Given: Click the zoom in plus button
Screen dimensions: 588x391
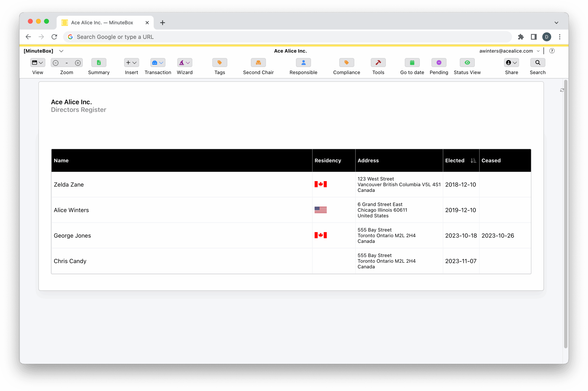Looking at the screenshot, I should [78, 63].
